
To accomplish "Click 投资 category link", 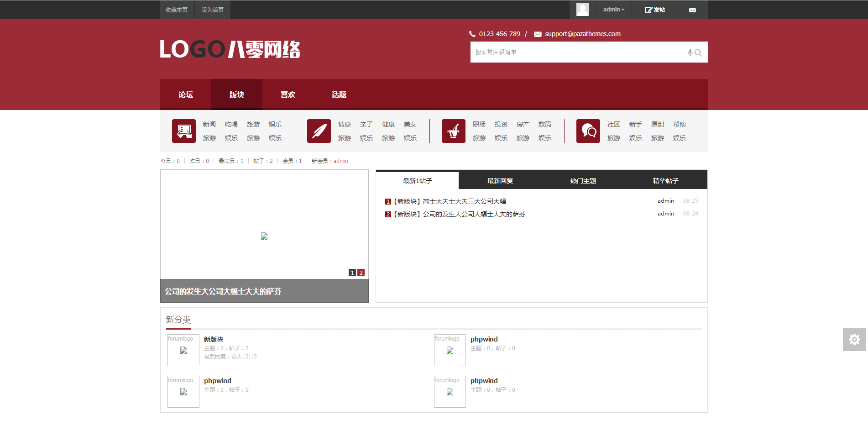I will click(x=501, y=124).
